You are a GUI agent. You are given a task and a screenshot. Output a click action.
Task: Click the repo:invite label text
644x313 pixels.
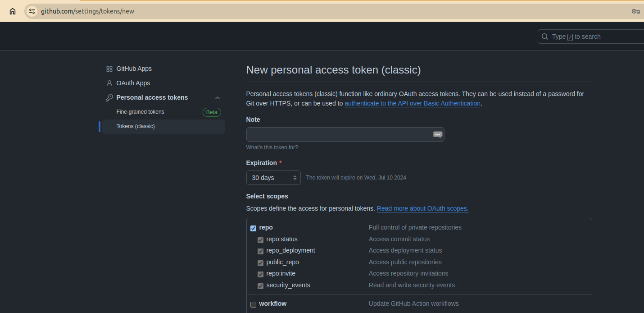tap(281, 273)
